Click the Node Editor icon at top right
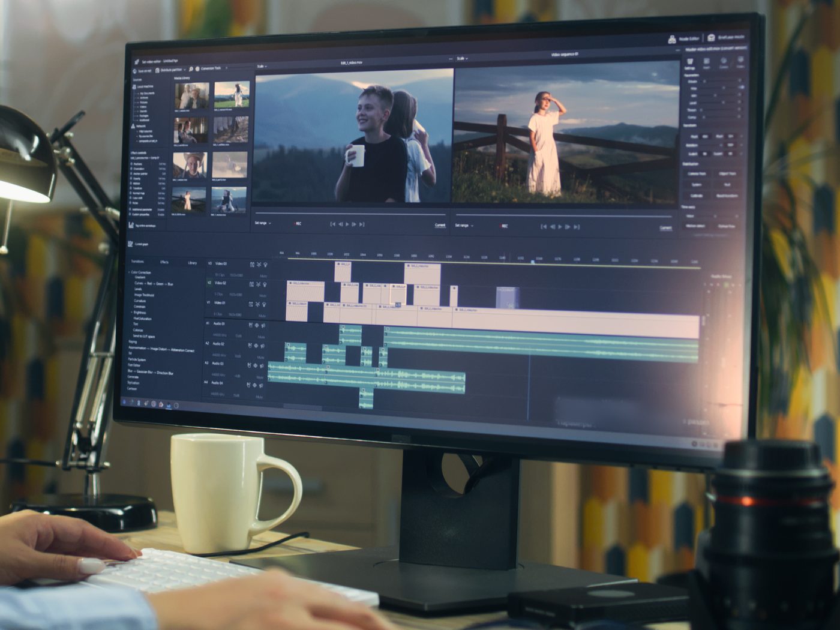 672,40
